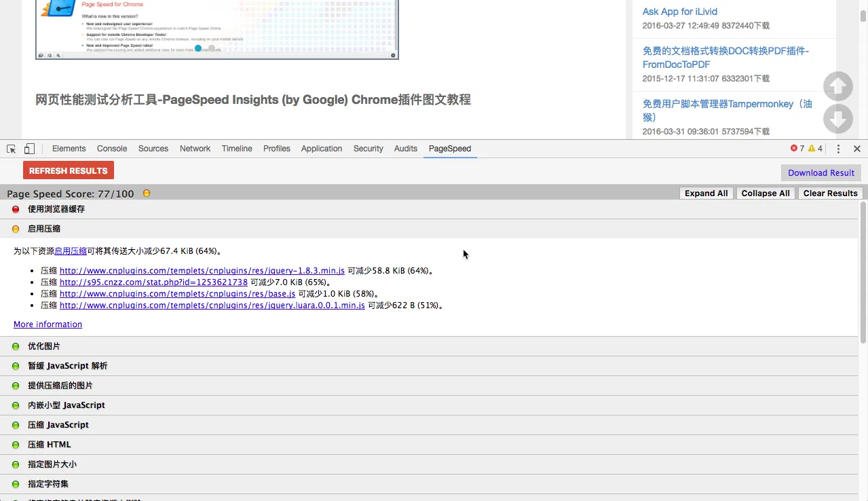The height and width of the screenshot is (501, 868).
Task: Collapse the 启用压缩 rule section
Action: tap(44, 229)
